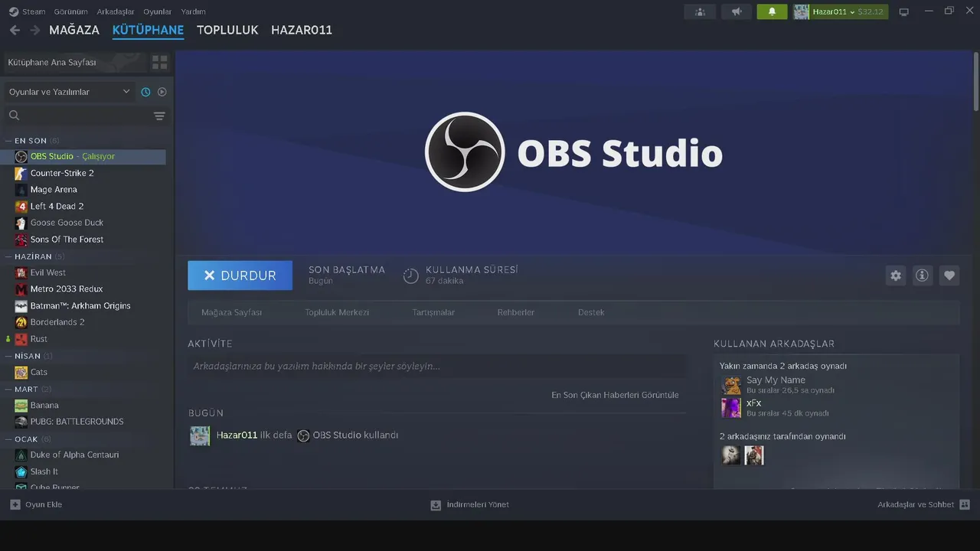Open OBS Studio info icon
The image size is (980, 551).
click(x=922, y=275)
